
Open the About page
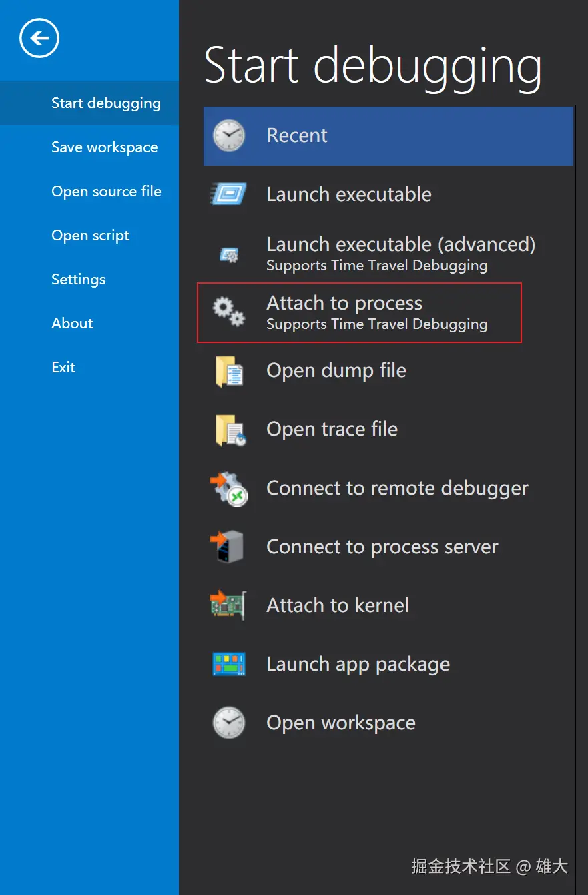[x=72, y=324]
